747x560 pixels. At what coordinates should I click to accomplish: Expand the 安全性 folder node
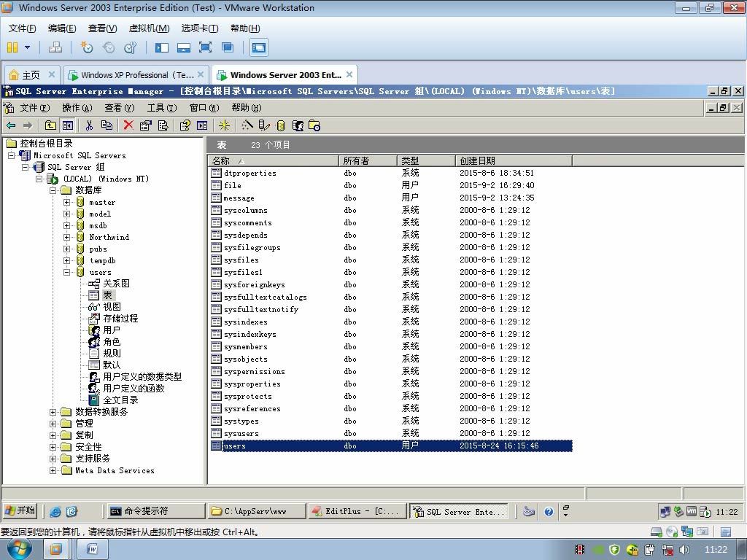53,447
